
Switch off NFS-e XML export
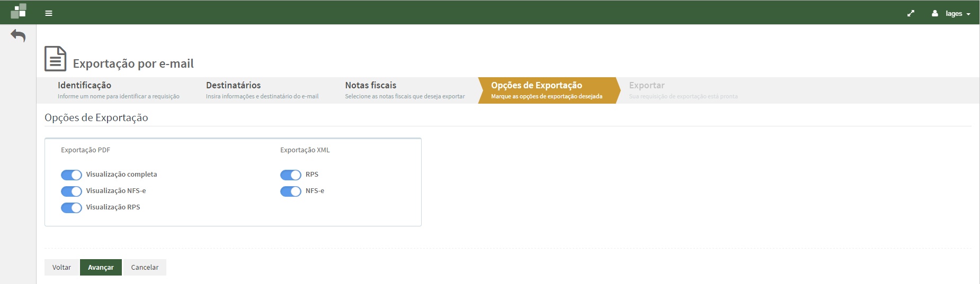tap(290, 191)
